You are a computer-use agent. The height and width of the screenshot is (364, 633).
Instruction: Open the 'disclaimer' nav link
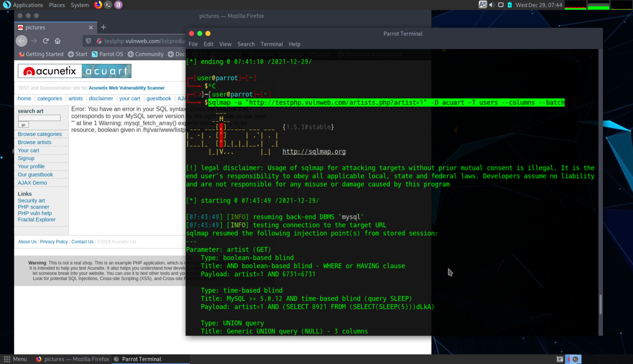point(101,99)
